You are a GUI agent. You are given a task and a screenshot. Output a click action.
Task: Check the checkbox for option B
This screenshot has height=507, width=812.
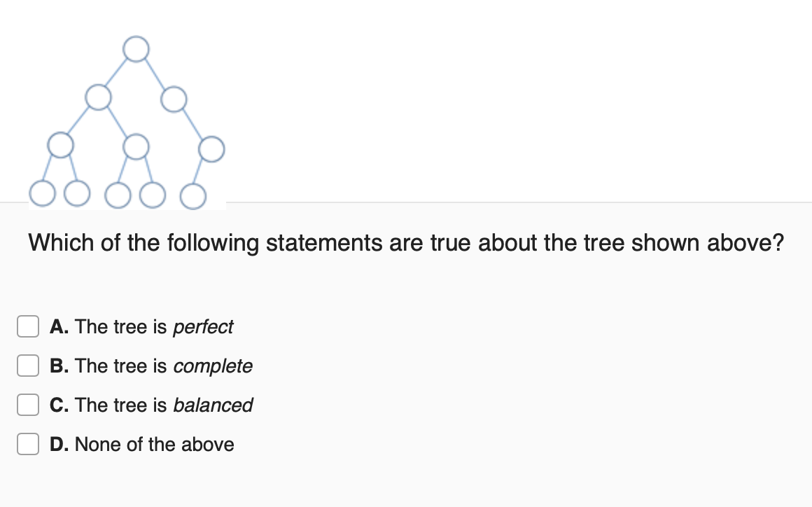27,366
